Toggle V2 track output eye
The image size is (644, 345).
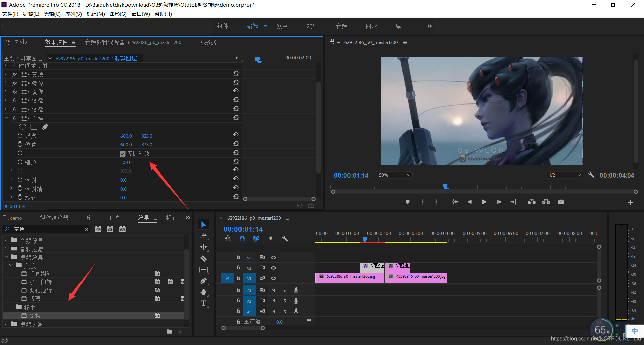pyautogui.click(x=273, y=268)
